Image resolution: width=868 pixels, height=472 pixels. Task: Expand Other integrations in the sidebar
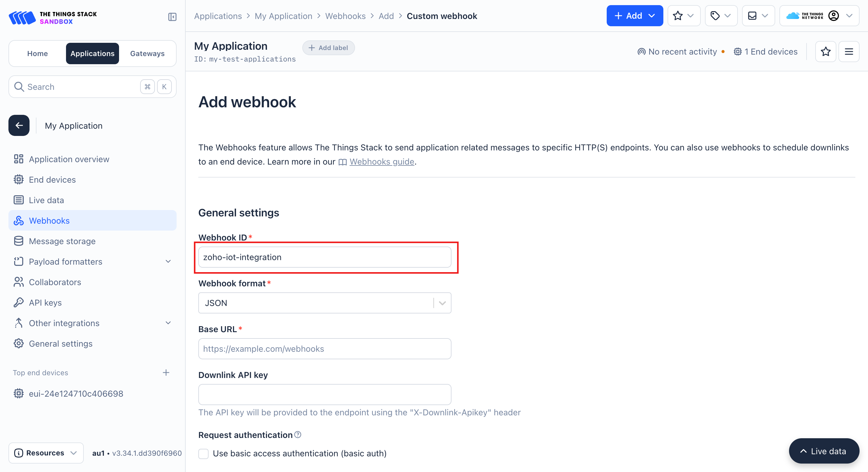[168, 323]
